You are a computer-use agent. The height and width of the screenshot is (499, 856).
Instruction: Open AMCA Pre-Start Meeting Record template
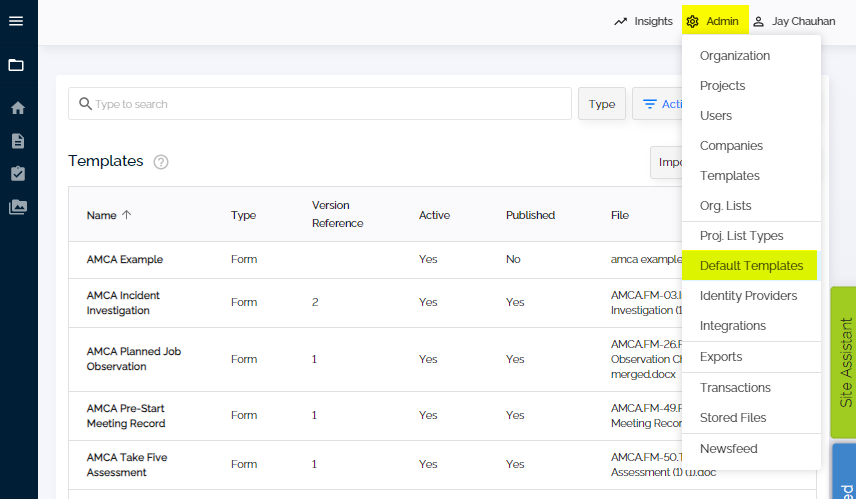pyautogui.click(x=126, y=415)
